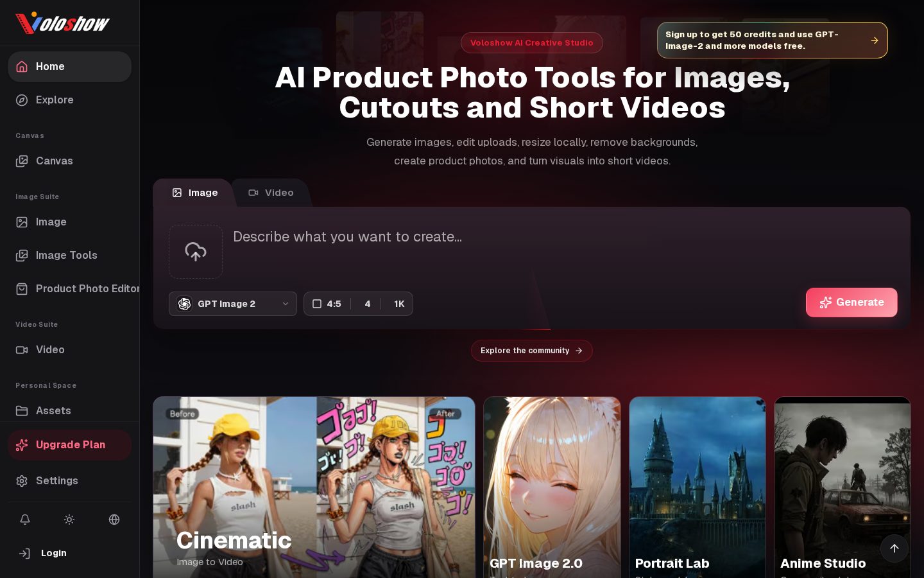This screenshot has height=578, width=924.
Task: Click Explore the community link
Action: point(532,351)
